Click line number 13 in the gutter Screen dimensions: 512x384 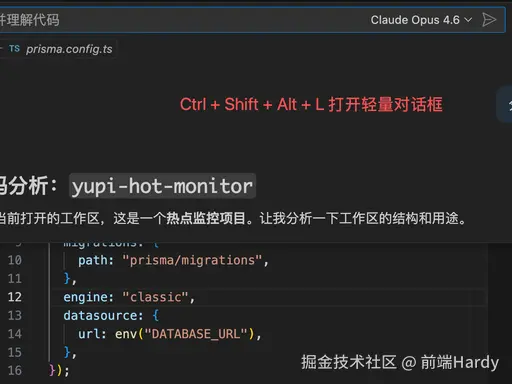15,315
